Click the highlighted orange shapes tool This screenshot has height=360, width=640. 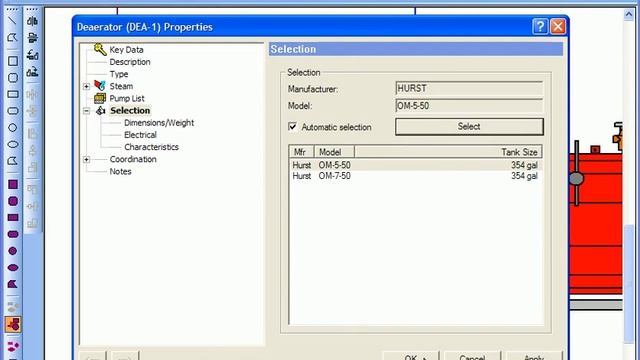(x=13, y=324)
